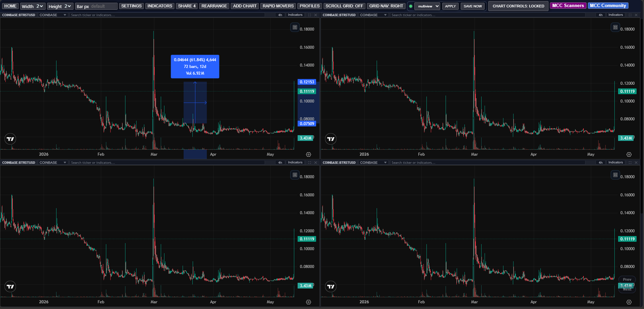
Task: Open time axis settings gear, bottom-left chart
Action: point(308,302)
